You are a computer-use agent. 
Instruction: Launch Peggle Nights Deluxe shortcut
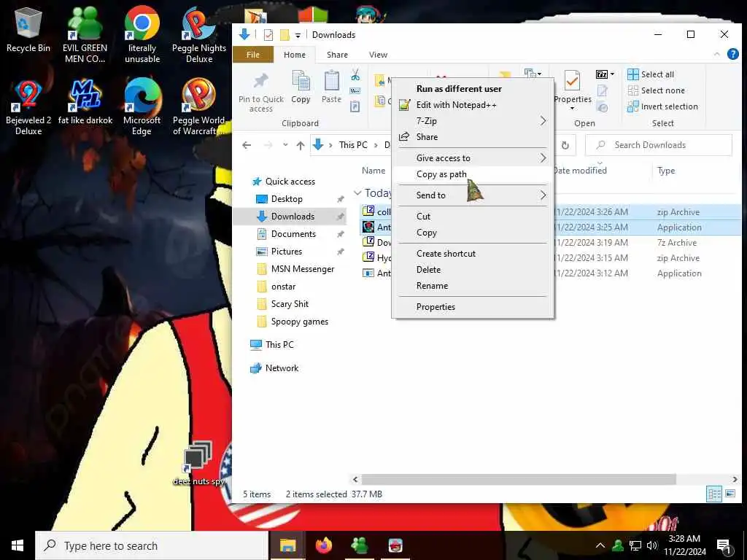coord(198,35)
